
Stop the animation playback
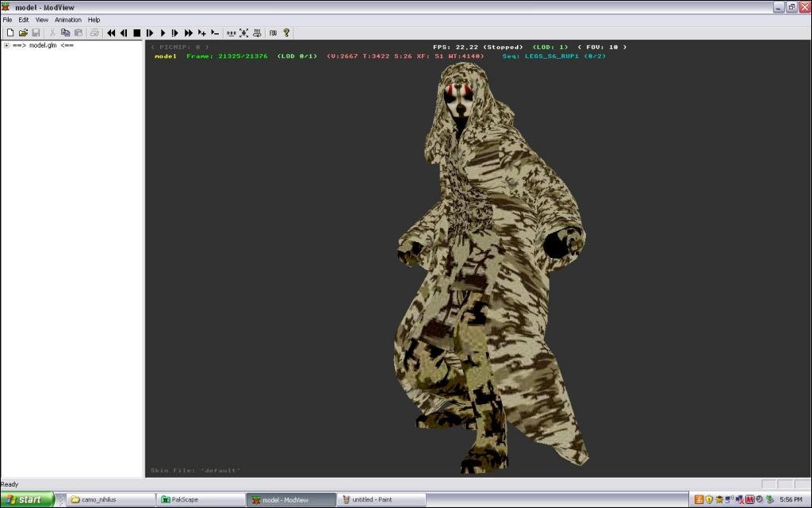point(136,33)
